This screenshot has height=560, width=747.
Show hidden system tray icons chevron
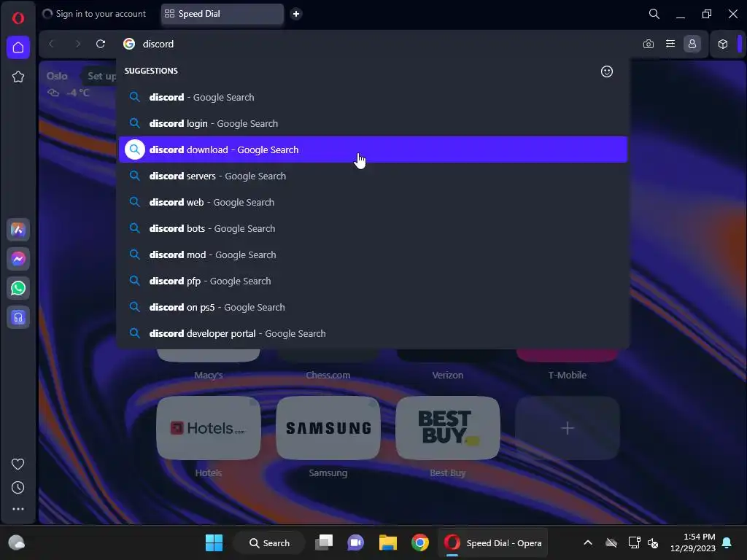click(588, 542)
